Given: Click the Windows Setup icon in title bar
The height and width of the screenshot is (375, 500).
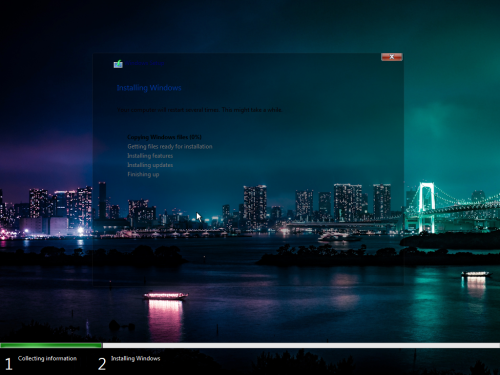Looking at the screenshot, I should pyautogui.click(x=118, y=64).
